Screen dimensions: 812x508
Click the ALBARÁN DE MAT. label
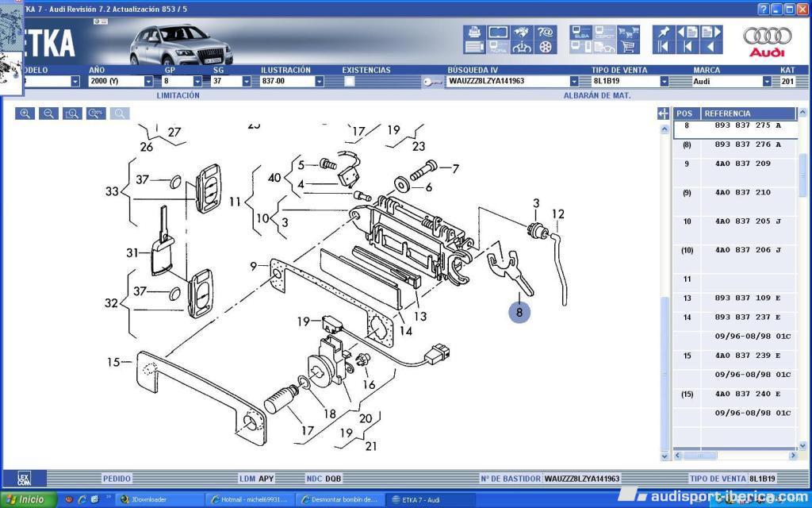coord(597,95)
